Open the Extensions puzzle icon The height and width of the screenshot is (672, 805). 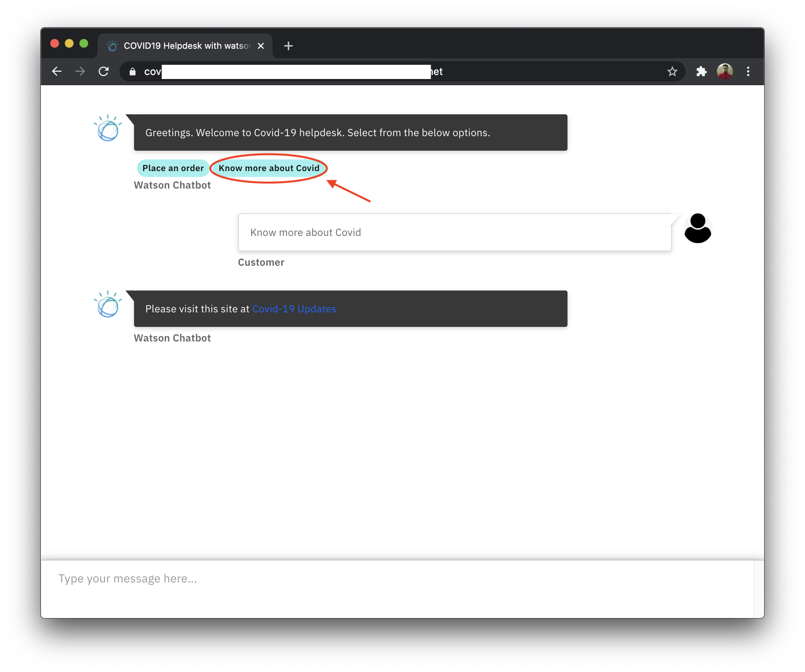[701, 71]
